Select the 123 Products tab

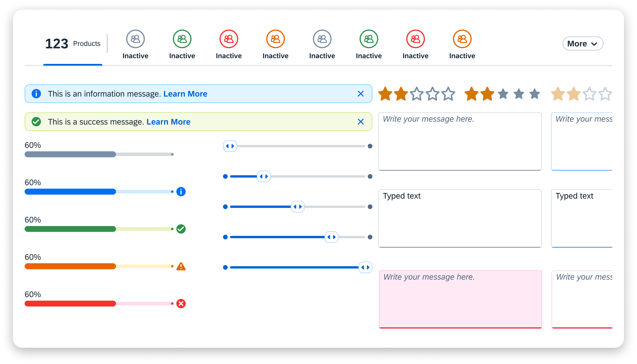tap(73, 44)
